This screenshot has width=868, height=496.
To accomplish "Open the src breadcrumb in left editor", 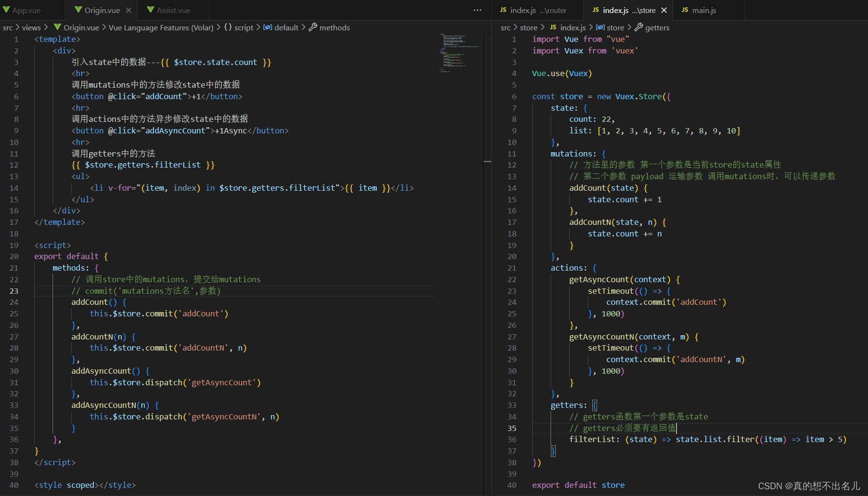I will pos(8,27).
